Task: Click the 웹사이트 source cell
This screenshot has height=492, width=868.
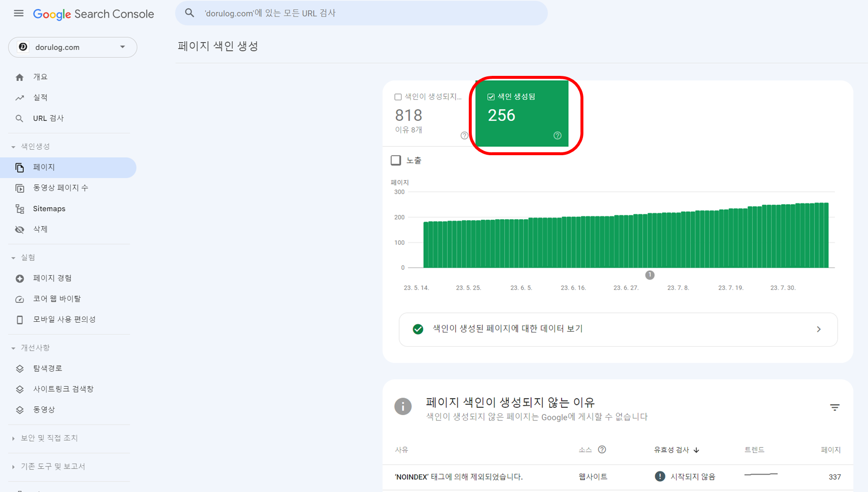Action: (x=593, y=477)
